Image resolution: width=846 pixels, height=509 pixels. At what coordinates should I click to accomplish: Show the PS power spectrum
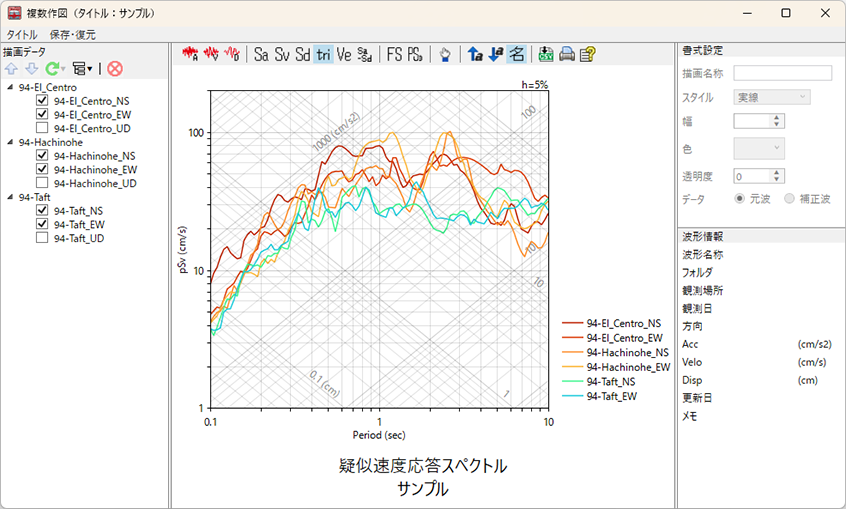pos(414,55)
